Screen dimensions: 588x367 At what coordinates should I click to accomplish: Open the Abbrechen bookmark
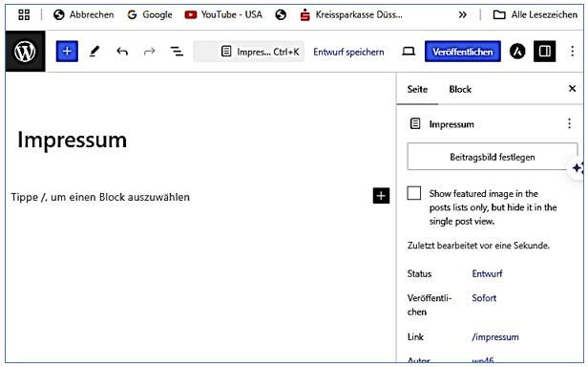84,14
